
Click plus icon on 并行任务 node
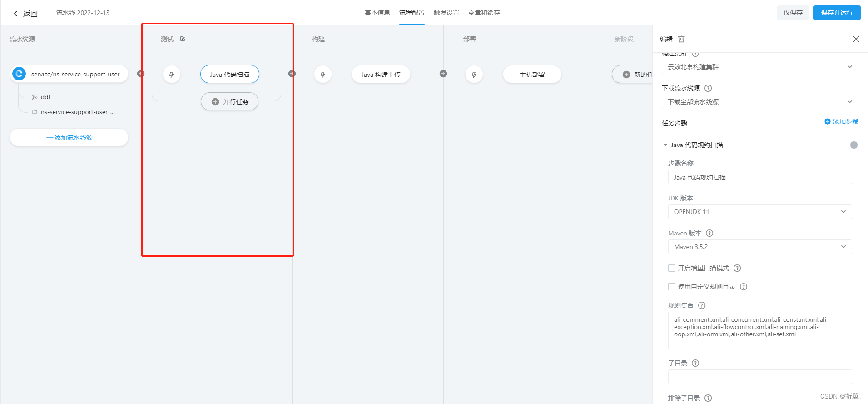click(215, 102)
